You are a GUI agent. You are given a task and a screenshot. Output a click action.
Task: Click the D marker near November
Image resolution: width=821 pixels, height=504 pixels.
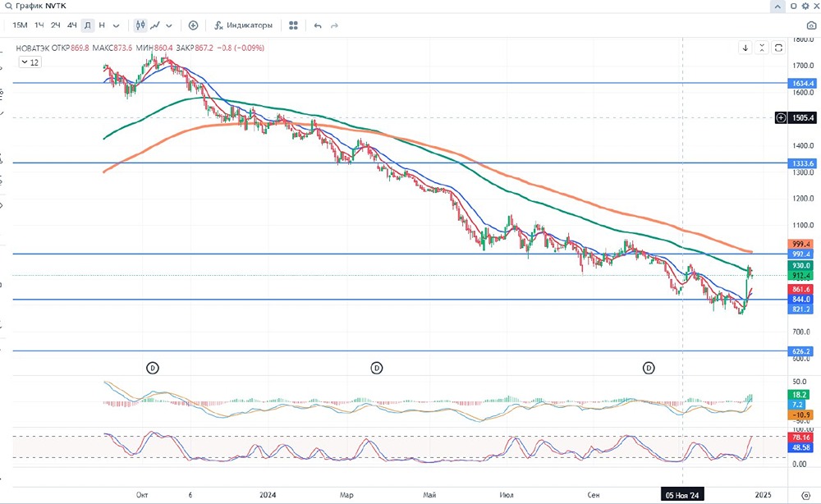click(649, 368)
